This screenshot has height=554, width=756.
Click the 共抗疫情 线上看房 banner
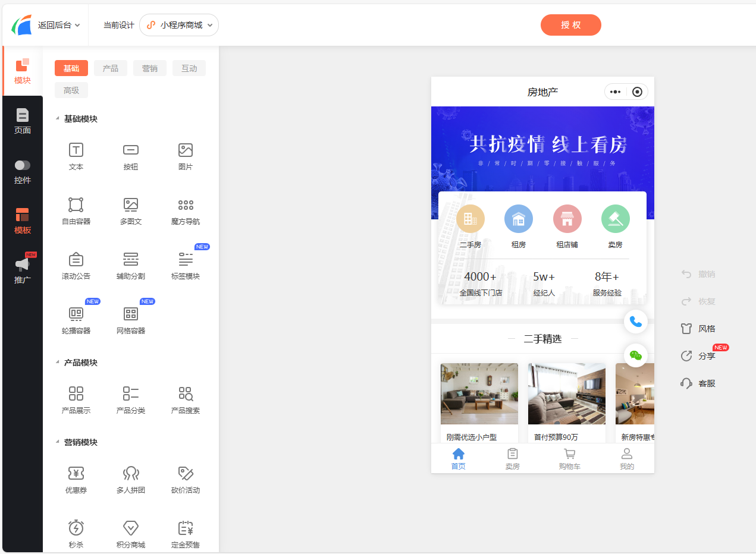(x=542, y=149)
